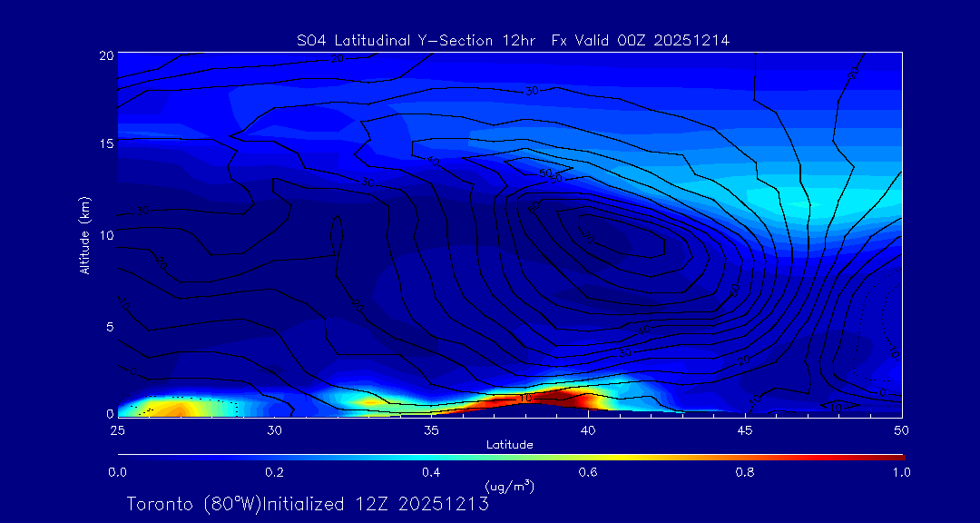This screenshot has width=980, height=523.
Task: Click the color scale label "1.0"
Action: [902, 472]
